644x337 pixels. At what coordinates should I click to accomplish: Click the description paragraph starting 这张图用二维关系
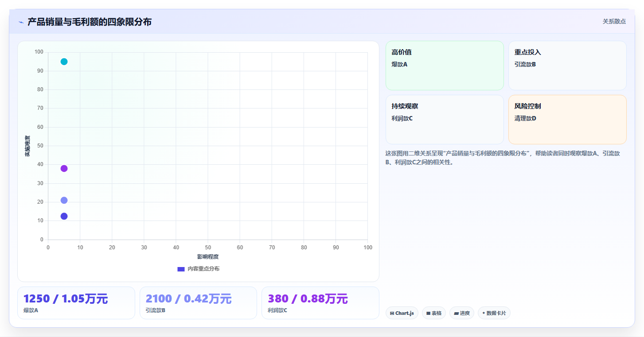click(503, 158)
